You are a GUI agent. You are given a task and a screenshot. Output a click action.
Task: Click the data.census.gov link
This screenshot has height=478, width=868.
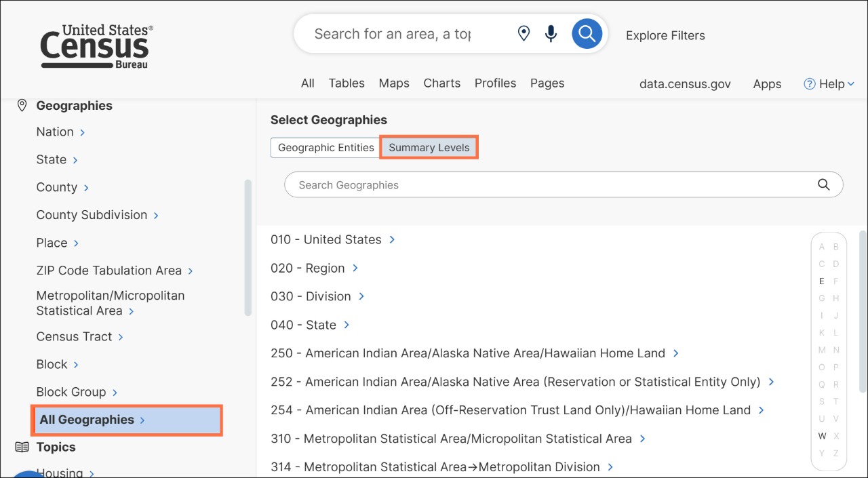684,84
